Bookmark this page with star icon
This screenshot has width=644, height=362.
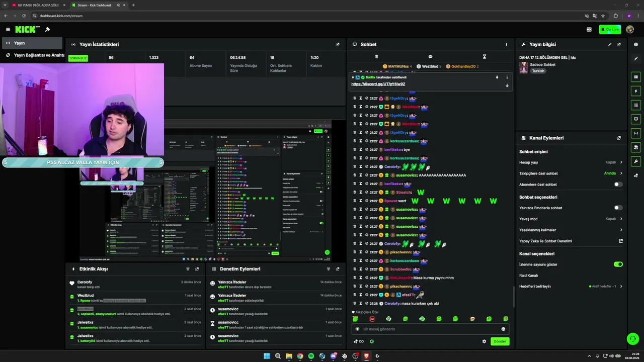tap(603, 16)
